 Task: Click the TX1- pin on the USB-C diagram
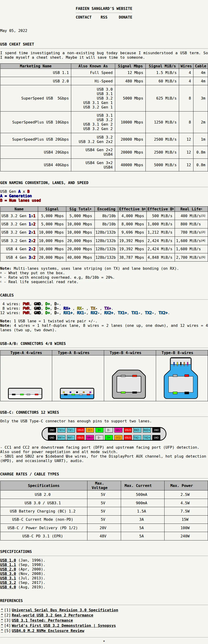[71, 430]
